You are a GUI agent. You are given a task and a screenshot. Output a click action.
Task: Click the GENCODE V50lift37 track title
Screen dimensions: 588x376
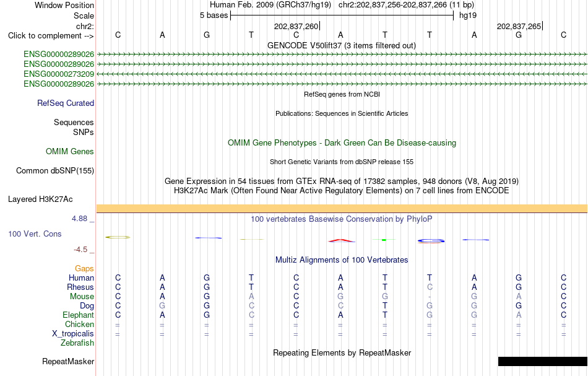(x=342, y=46)
